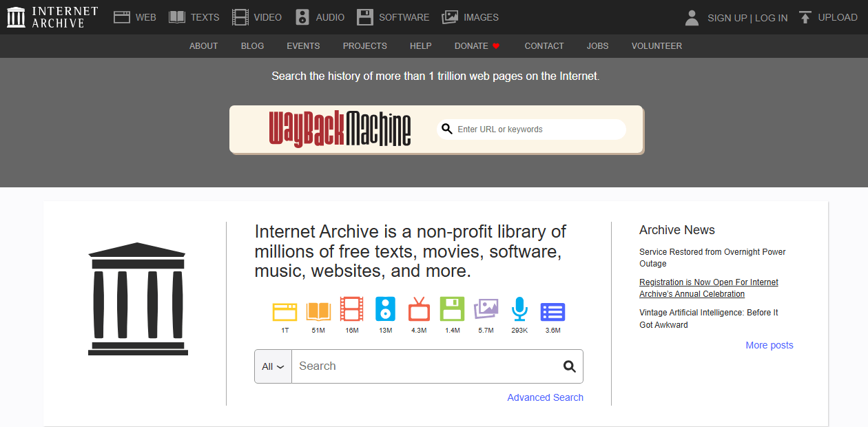Open the More posts link
The width and height of the screenshot is (868, 427).
click(x=769, y=345)
